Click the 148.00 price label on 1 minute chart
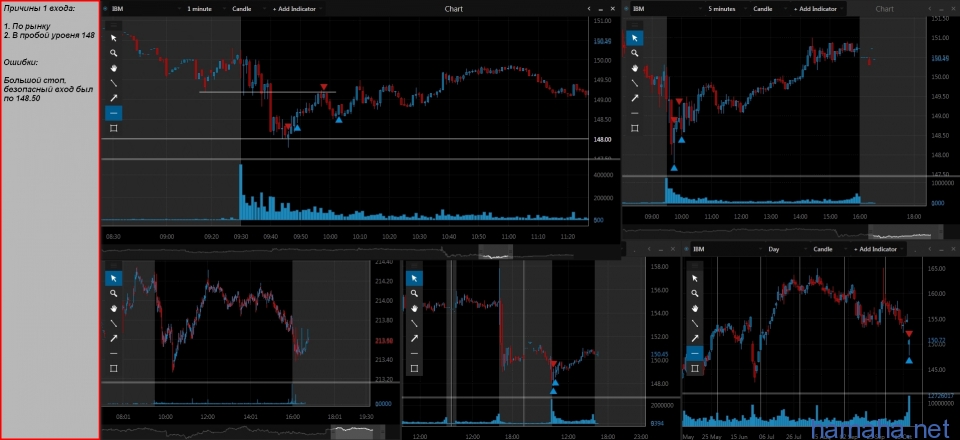The height and width of the screenshot is (440, 960). (x=602, y=140)
